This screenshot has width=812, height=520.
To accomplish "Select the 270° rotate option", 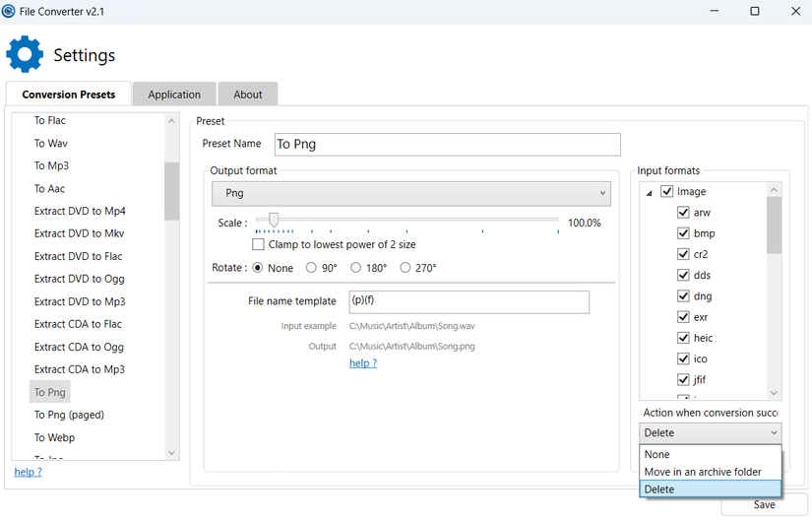I will coord(406,268).
